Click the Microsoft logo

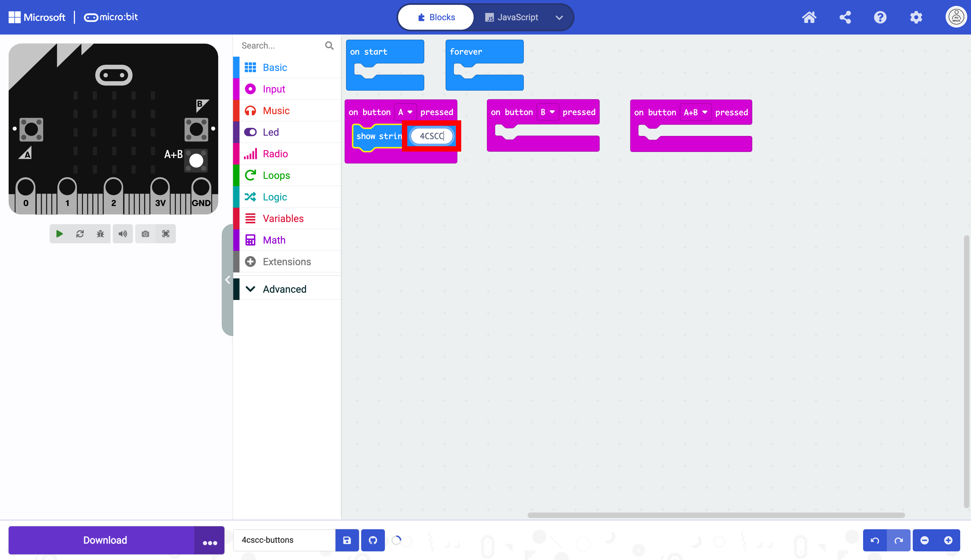tap(37, 17)
